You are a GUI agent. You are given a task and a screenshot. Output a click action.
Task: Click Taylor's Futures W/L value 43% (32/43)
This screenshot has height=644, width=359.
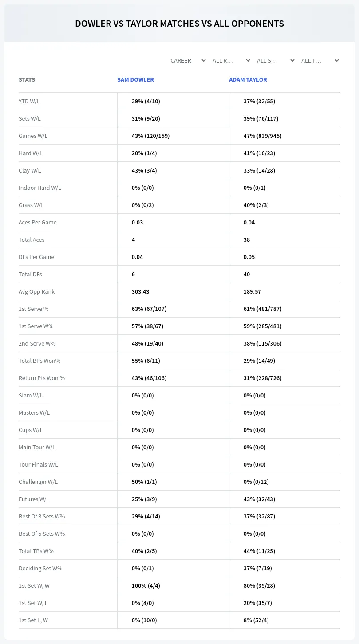tap(259, 499)
